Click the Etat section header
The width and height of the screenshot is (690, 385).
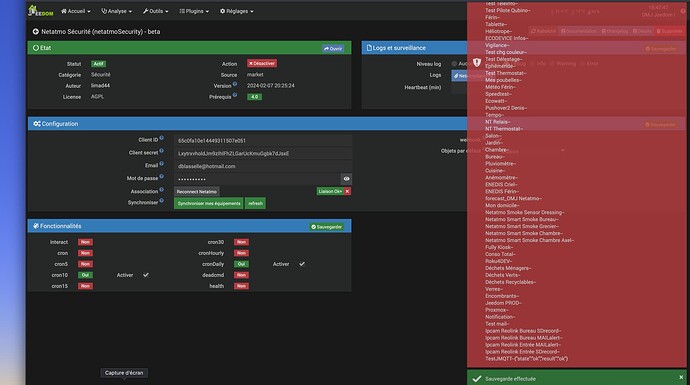coord(189,48)
